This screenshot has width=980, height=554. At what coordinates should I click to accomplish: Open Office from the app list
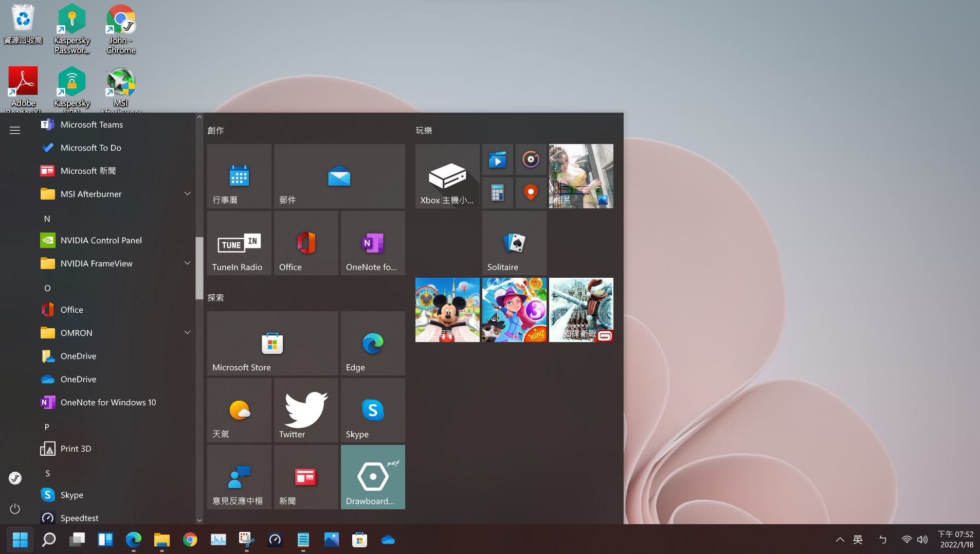116,310
